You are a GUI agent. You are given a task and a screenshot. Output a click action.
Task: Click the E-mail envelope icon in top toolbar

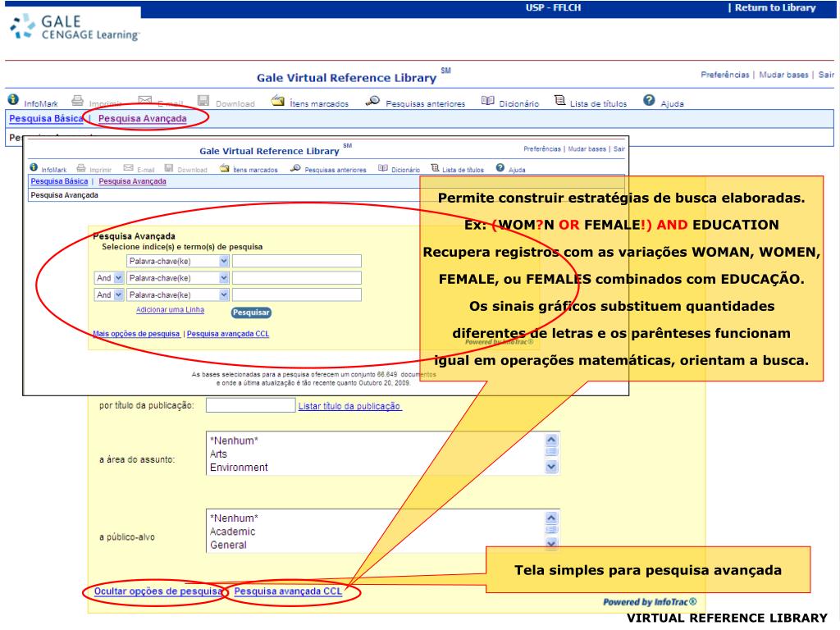click(x=144, y=99)
